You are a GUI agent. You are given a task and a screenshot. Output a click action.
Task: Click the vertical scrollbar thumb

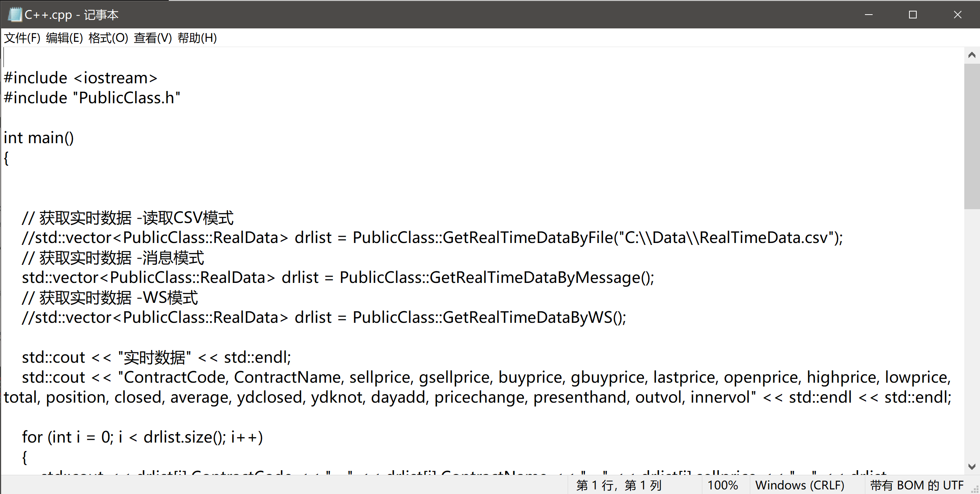coord(972,136)
